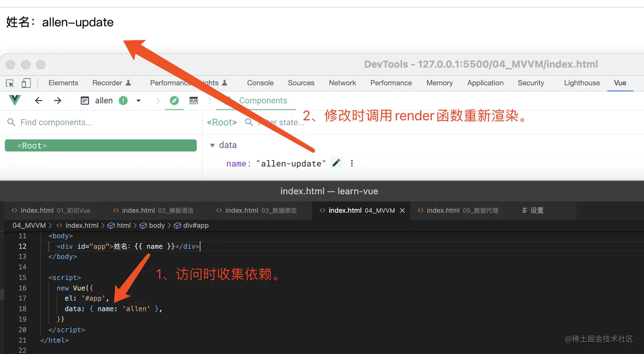This screenshot has width=644, height=354.
Task: Switch to index.html 02_模板语法 editor tab
Action: (x=158, y=211)
